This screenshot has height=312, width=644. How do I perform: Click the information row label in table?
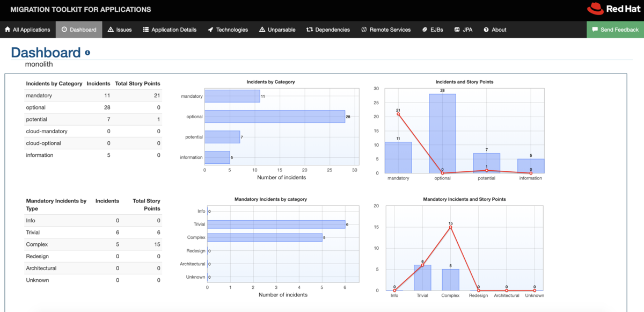coord(40,155)
